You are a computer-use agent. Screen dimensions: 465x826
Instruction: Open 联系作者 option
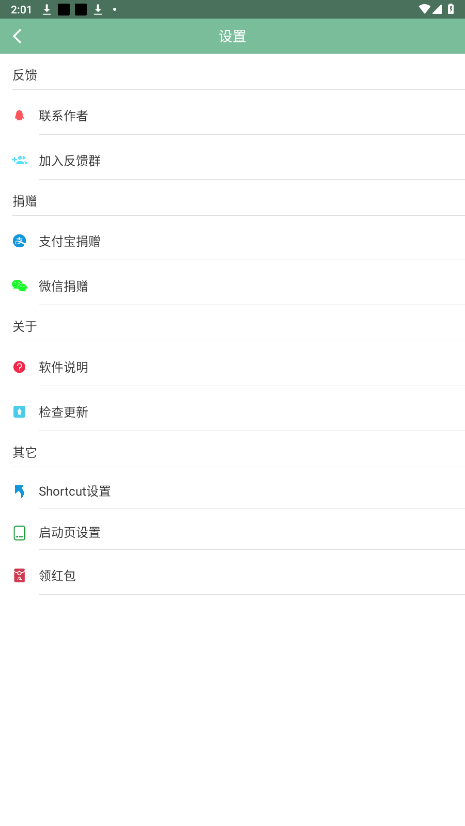point(232,115)
